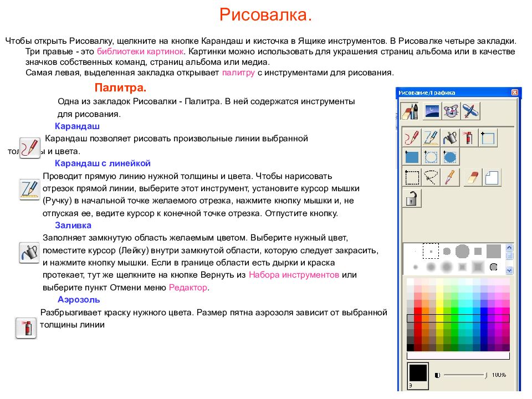Screen dimensions: 532x399
Task: Activate the dashed rectangular selection tool
Action: pyautogui.click(x=412, y=177)
